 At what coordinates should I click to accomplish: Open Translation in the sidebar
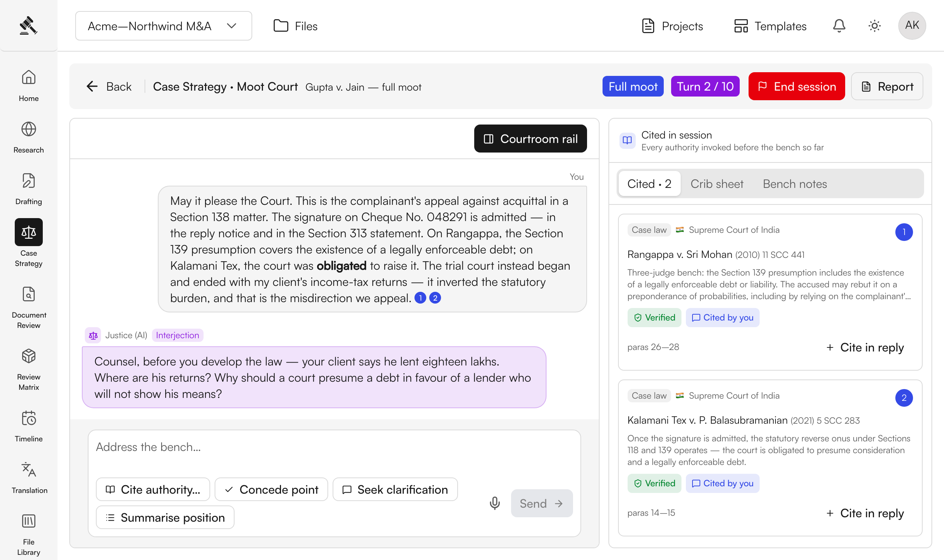(29, 478)
